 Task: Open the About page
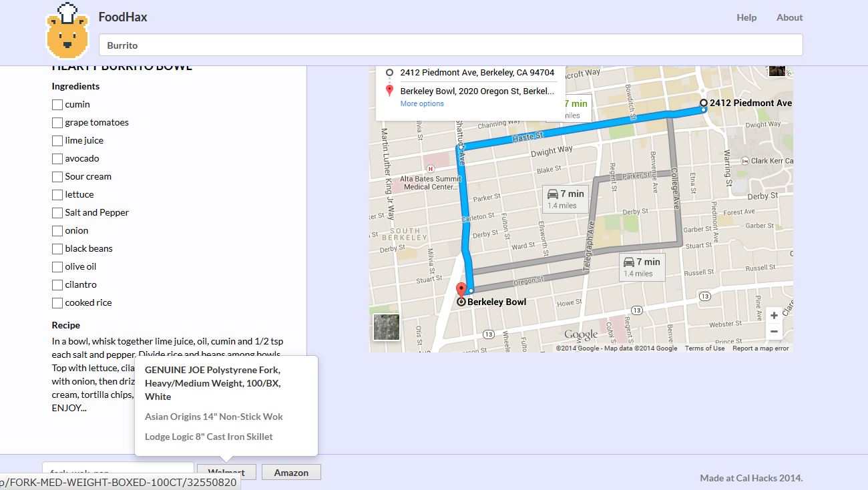[x=789, y=17]
